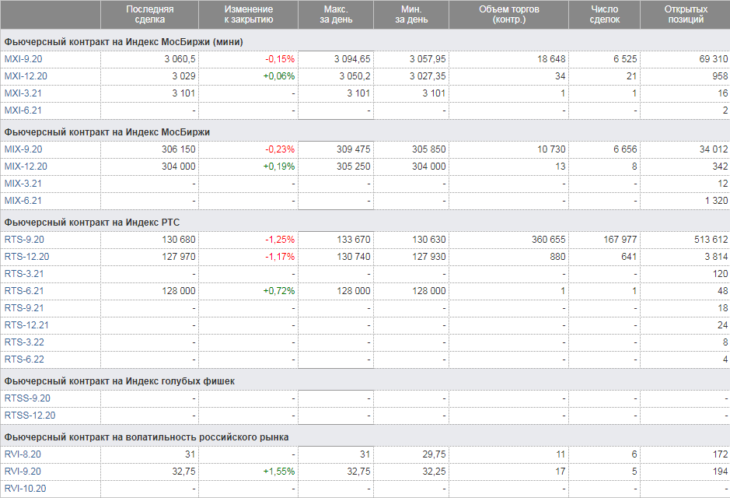Select the 10 730 trading volume value

[551, 149]
